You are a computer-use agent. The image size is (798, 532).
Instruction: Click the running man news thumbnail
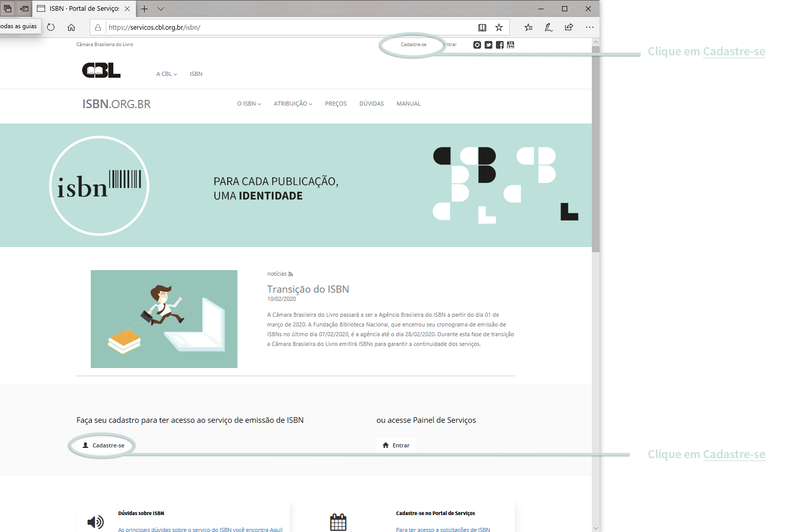coord(164,319)
